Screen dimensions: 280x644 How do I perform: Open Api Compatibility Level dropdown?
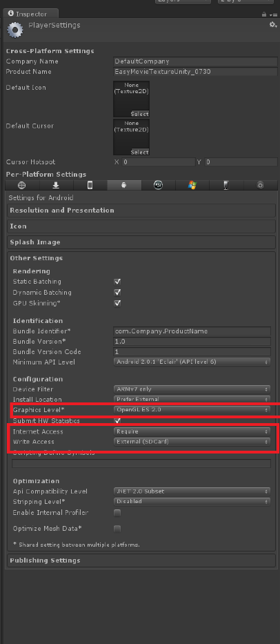[192, 491]
